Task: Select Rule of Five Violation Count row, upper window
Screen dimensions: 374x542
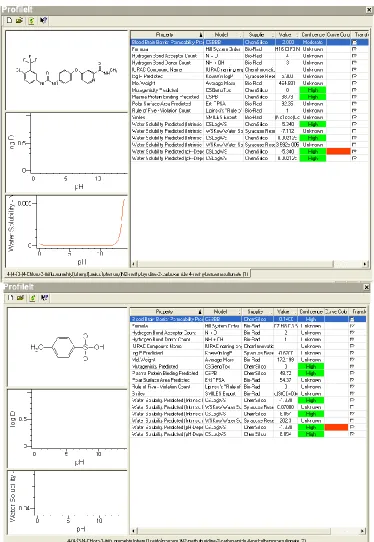Action: pos(249,111)
